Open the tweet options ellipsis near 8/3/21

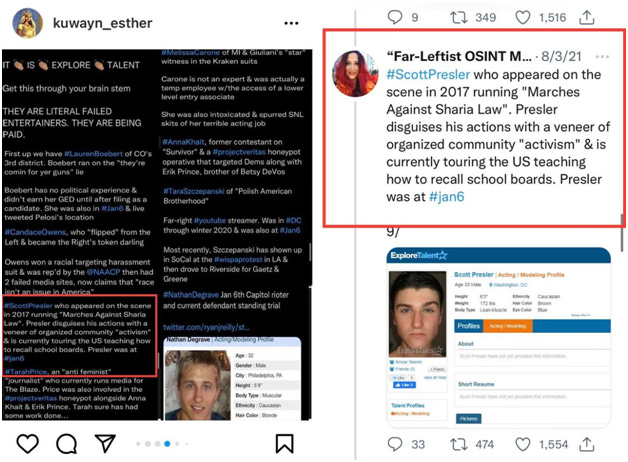602,56
